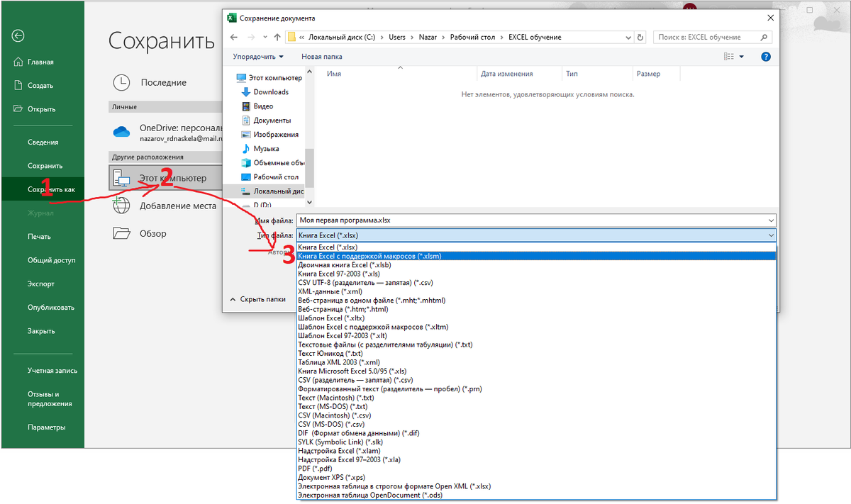Click the Этот компьютер computer icon
851x504 pixels.
122,179
